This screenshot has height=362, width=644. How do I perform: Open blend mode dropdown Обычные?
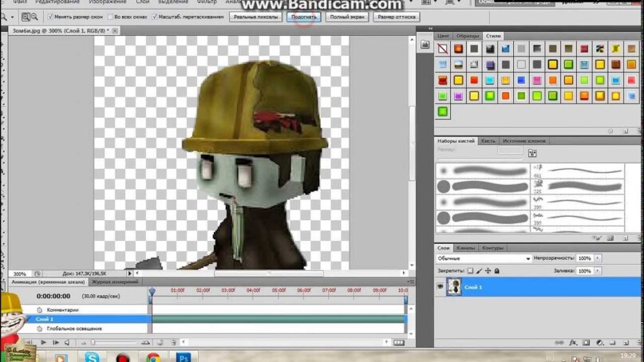click(484, 258)
